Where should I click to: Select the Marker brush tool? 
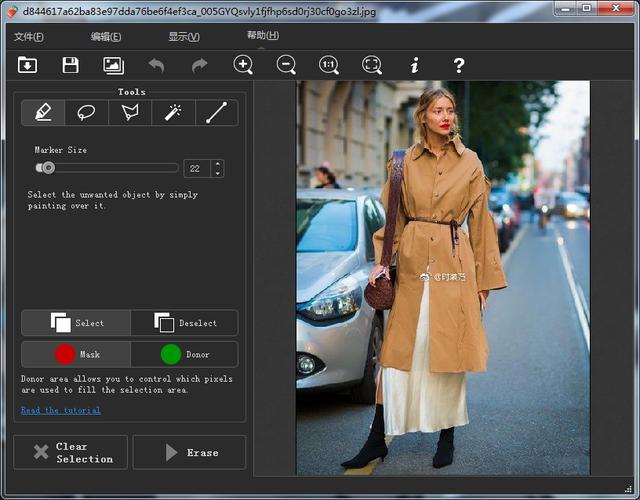[x=43, y=112]
